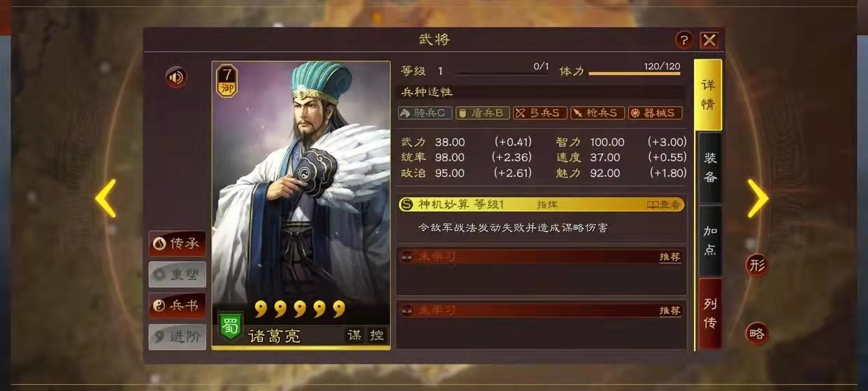Select the 弓兵S archer troop icon
This screenshot has width=868, height=391.
540,113
